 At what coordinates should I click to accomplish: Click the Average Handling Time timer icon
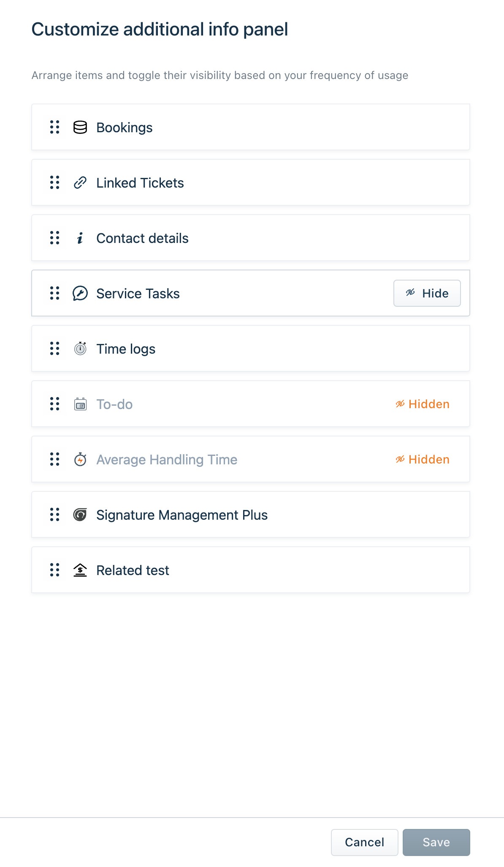[80, 459]
